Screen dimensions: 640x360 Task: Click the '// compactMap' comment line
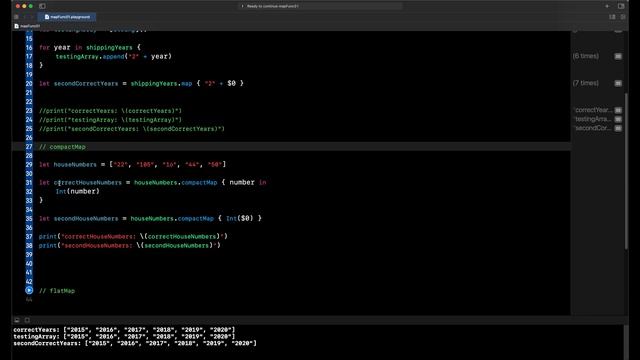(x=62, y=147)
